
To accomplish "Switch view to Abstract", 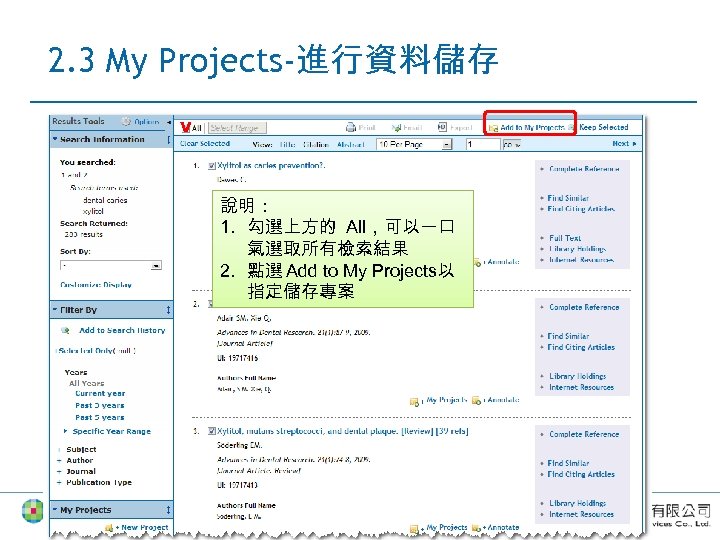I will pos(351,144).
